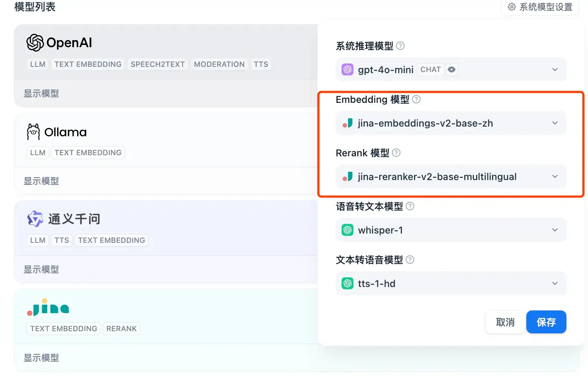Click Ollama's LLM tag
The width and height of the screenshot is (588, 378).
38,153
